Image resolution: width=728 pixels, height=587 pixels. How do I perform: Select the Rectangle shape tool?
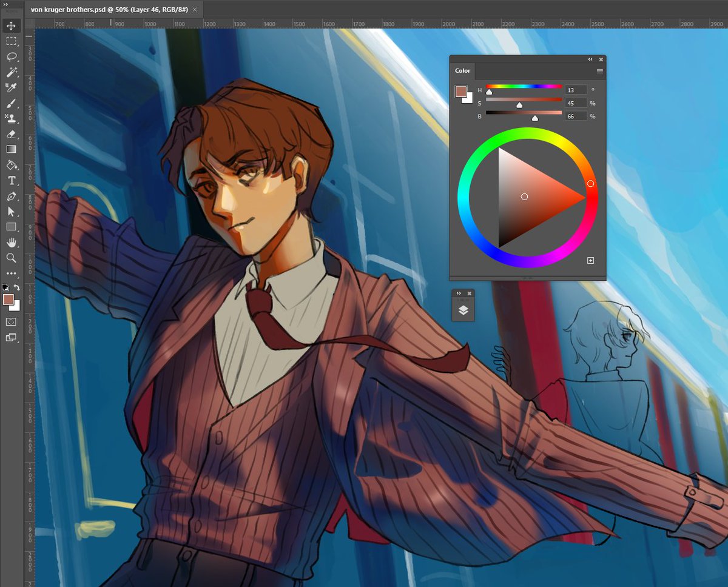coord(12,227)
